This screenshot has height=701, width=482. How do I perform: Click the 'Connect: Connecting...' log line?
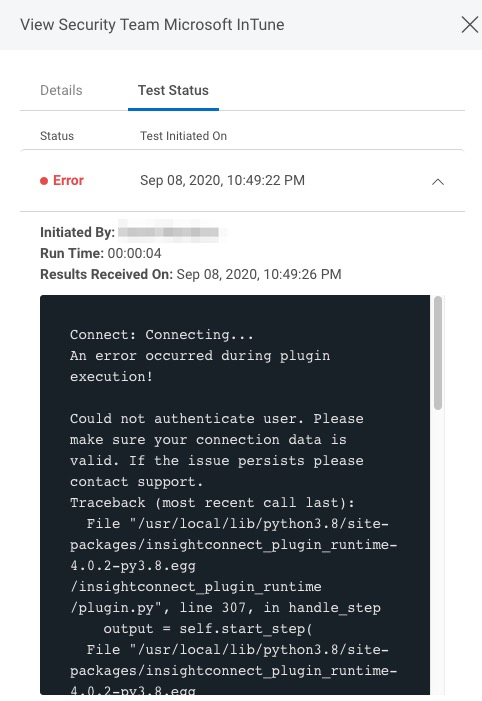161,335
